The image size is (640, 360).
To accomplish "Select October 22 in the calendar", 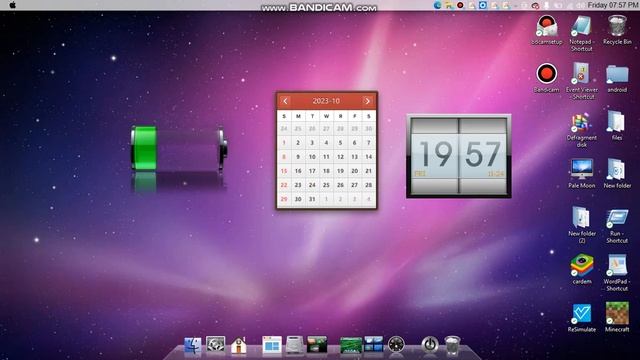I will 284,185.
